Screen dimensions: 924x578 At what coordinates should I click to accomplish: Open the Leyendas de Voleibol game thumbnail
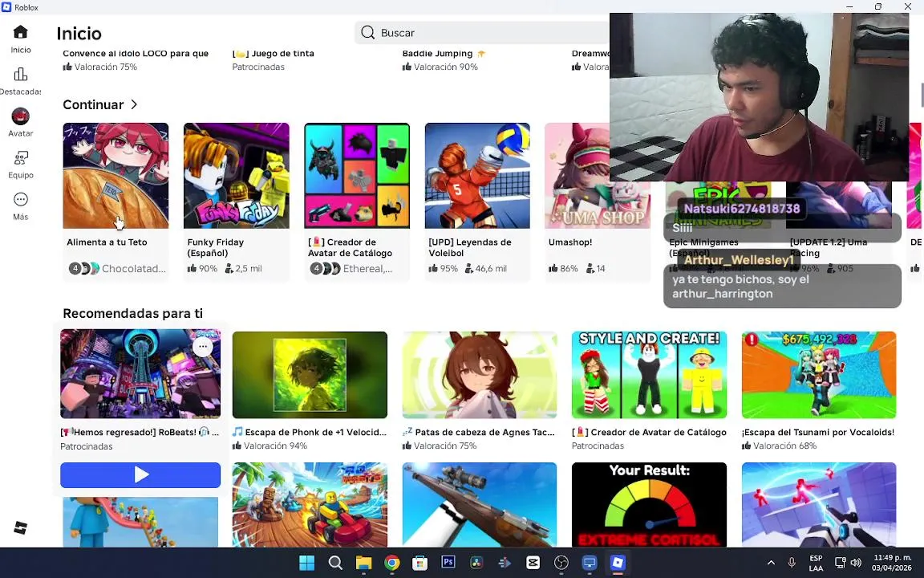pos(477,176)
